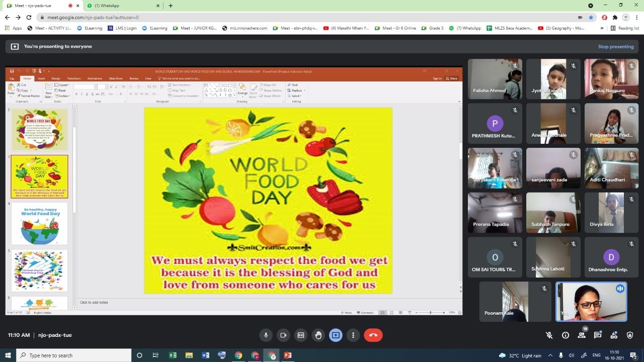This screenshot has height=362, width=644.
Task: Open the Layout dropdown in Slides group
Action: tap(62, 85)
